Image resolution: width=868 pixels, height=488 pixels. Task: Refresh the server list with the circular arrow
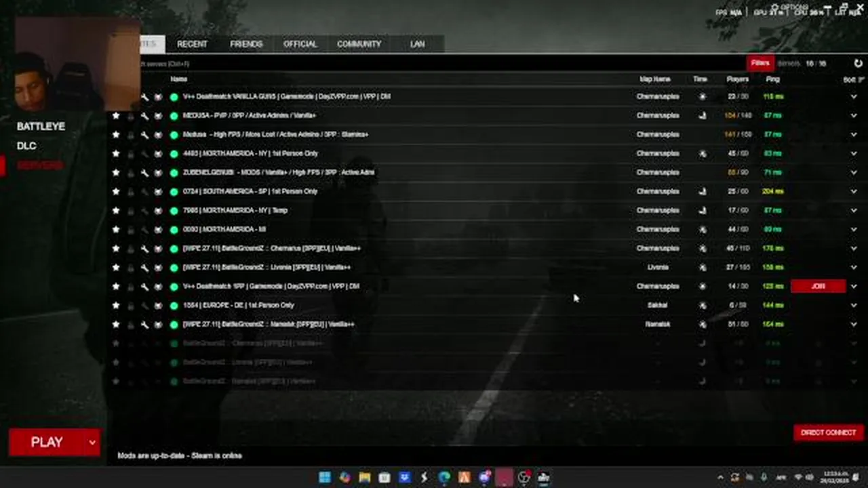tap(858, 63)
